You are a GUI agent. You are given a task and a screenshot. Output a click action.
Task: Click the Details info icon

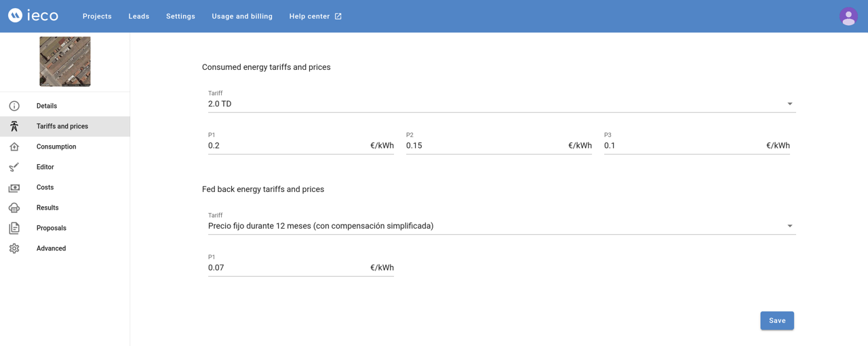14,106
